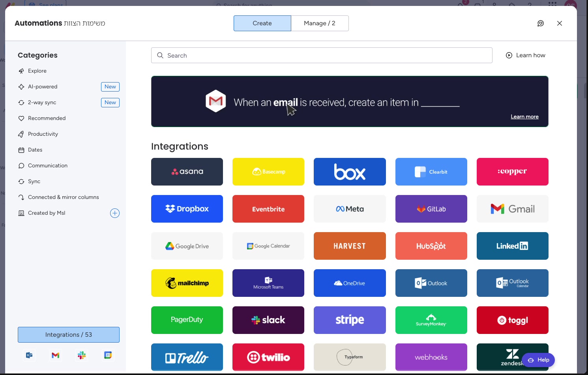Open the webhooks integration tile
Viewport: 588px width, 375px height.
(x=431, y=357)
